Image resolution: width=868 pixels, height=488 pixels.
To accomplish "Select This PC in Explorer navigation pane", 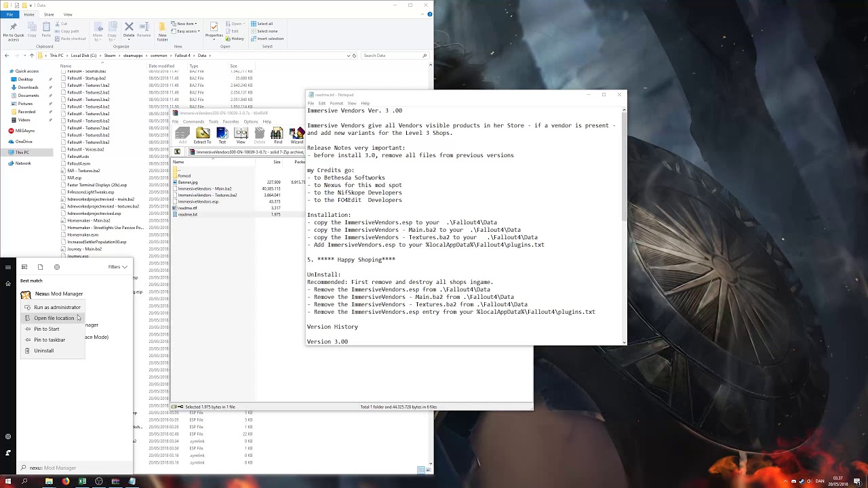I will 22,152.
